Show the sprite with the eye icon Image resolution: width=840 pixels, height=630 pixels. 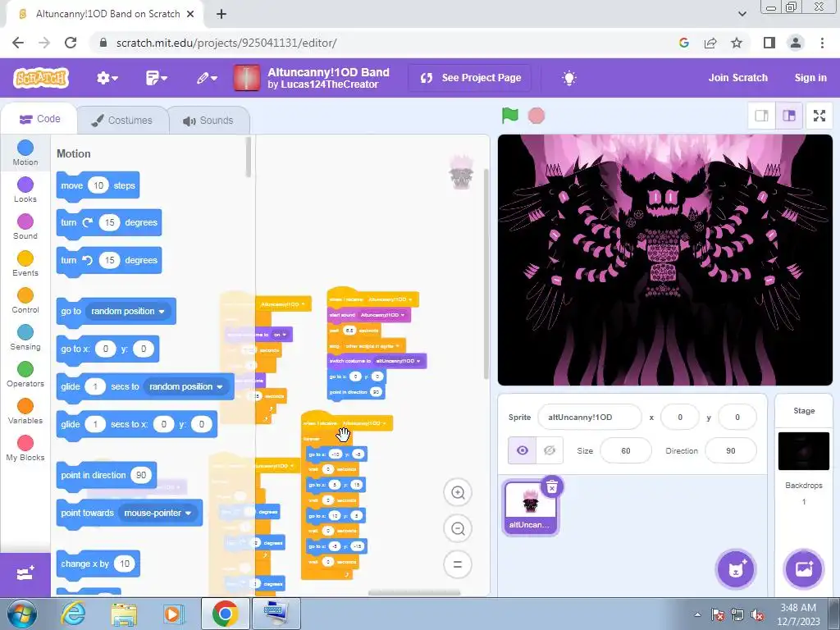tap(522, 450)
